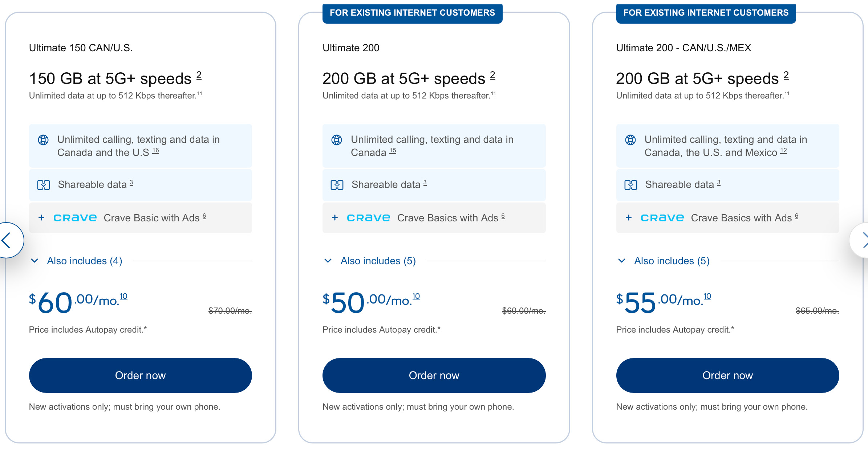Order the Ultimate 150 CAN/U.S. plan
Screen dimensions: 868x450
140,375
